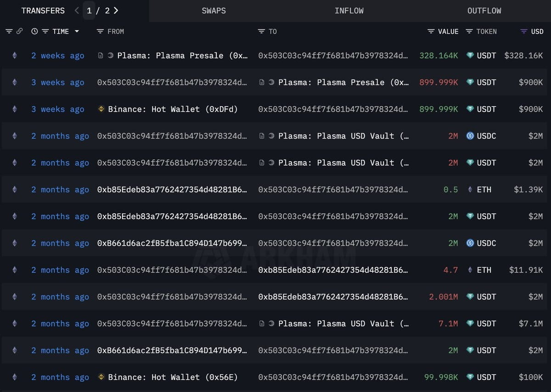Open 0xb85Edeb sender on 0.5 ETH row
This screenshot has width=551, height=392.
(x=172, y=190)
